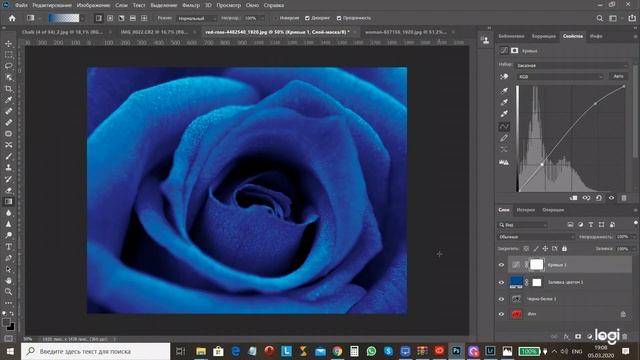Click the Windows Start button
Image resolution: width=640 pixels, height=360 pixels.
[10, 351]
